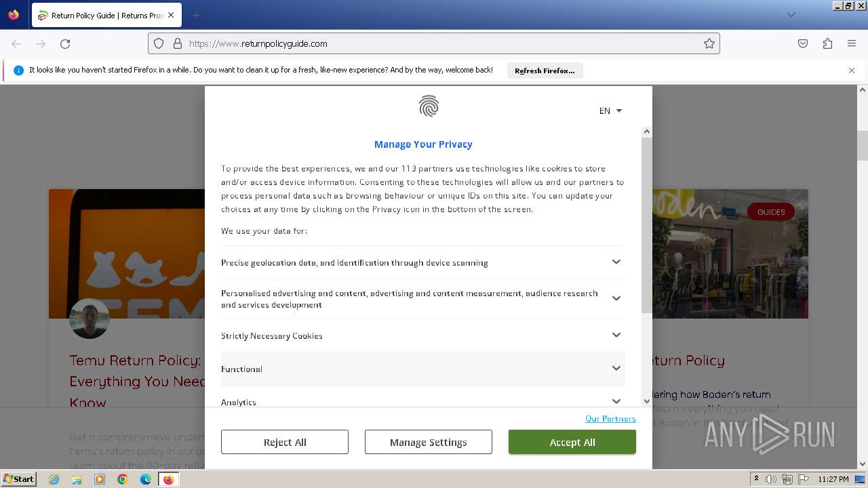Open the Save to Pocket icon
Screen dimensions: 868x488
803,43
